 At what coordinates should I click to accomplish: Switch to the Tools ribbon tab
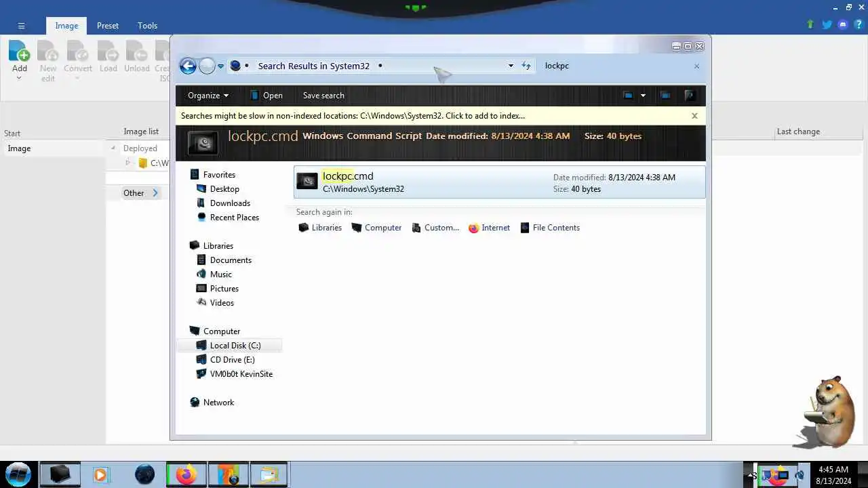[147, 26]
